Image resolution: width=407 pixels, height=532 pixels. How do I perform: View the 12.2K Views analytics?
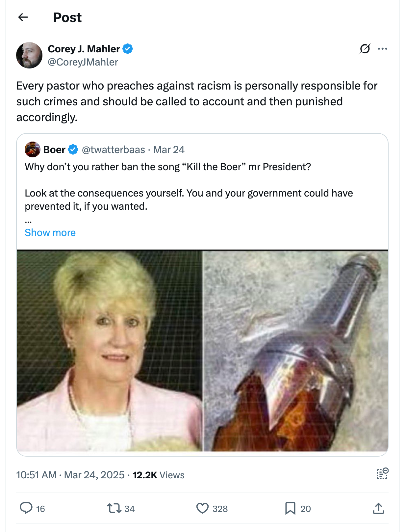[x=158, y=475]
